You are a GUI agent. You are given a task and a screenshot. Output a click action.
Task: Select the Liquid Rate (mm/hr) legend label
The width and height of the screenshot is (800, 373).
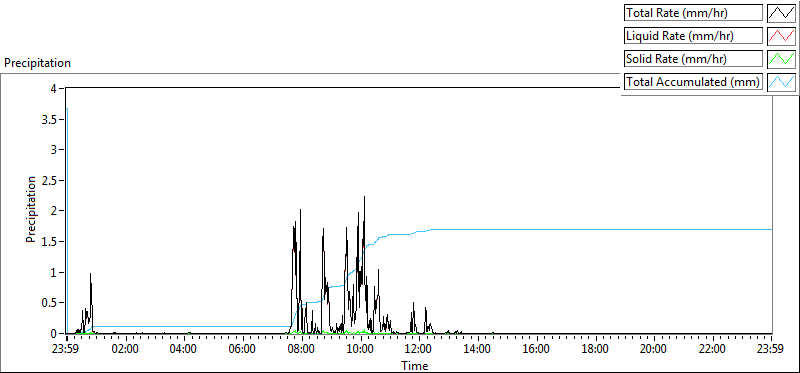click(694, 36)
